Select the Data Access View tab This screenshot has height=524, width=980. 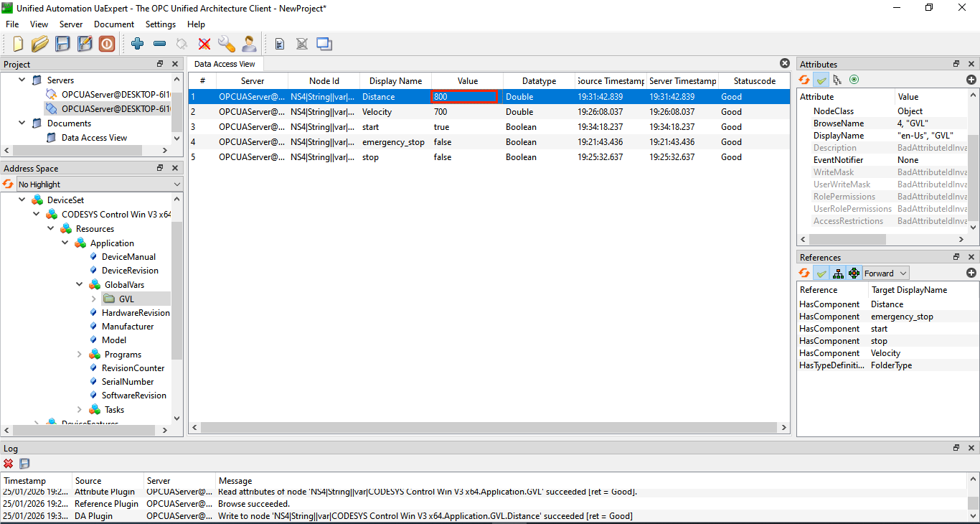click(224, 64)
